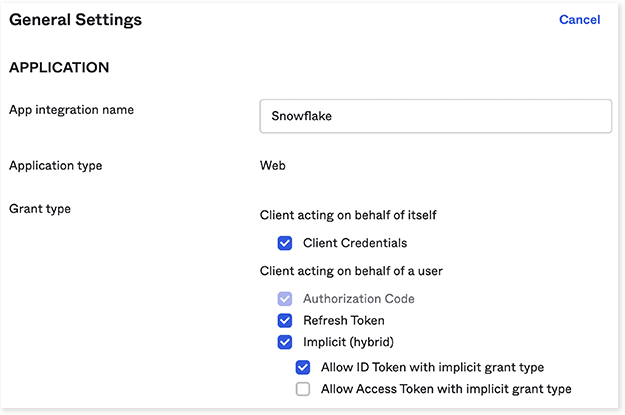625x415 pixels.
Task: Click the APPLICATION section header
Action: click(x=59, y=69)
